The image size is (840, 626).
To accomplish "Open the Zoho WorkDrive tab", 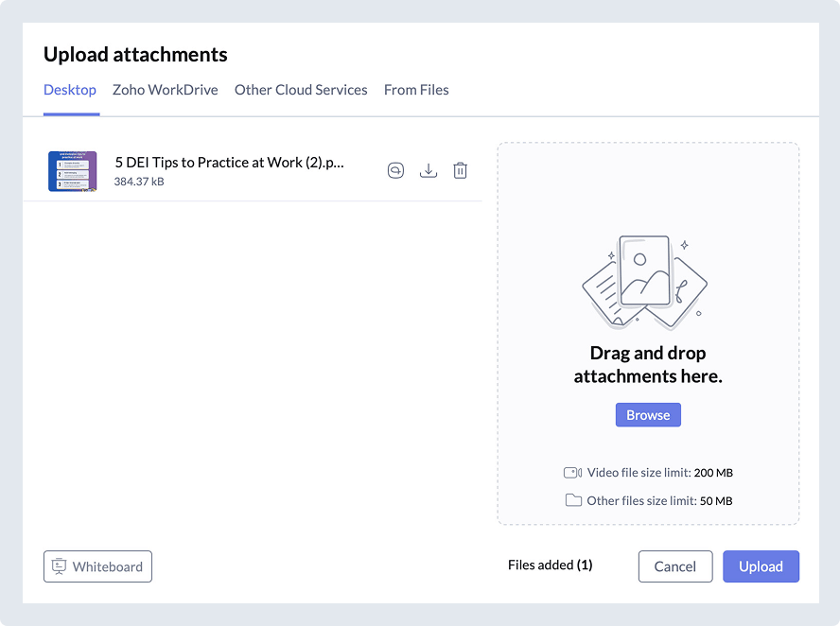I will pos(166,90).
